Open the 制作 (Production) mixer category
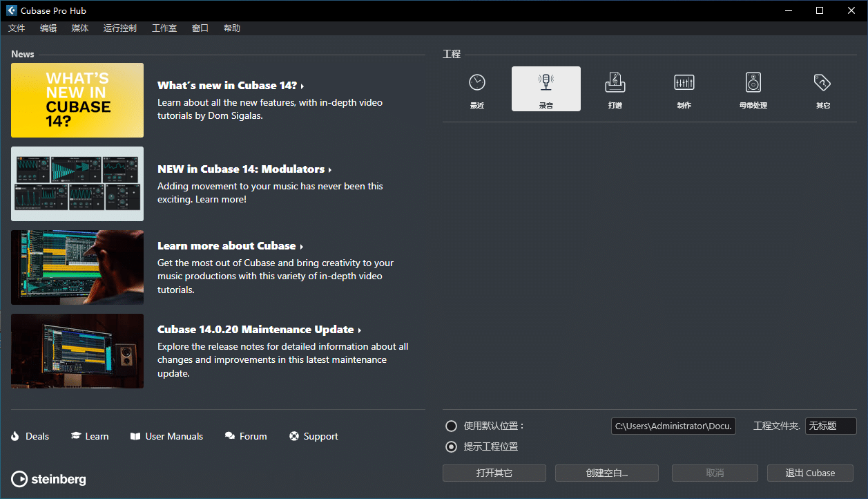The width and height of the screenshot is (868, 499). pyautogui.click(x=684, y=83)
